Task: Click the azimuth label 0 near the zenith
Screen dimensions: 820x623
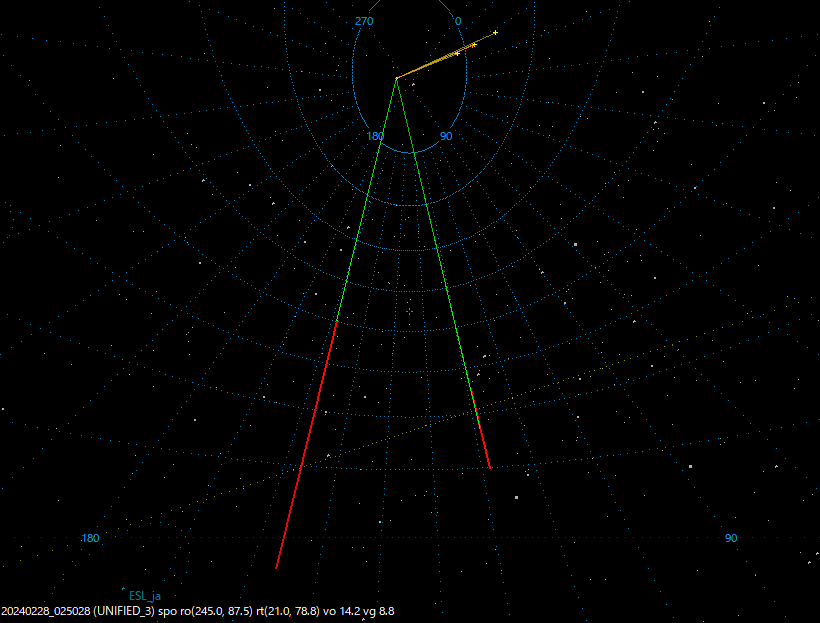Action: coord(458,21)
